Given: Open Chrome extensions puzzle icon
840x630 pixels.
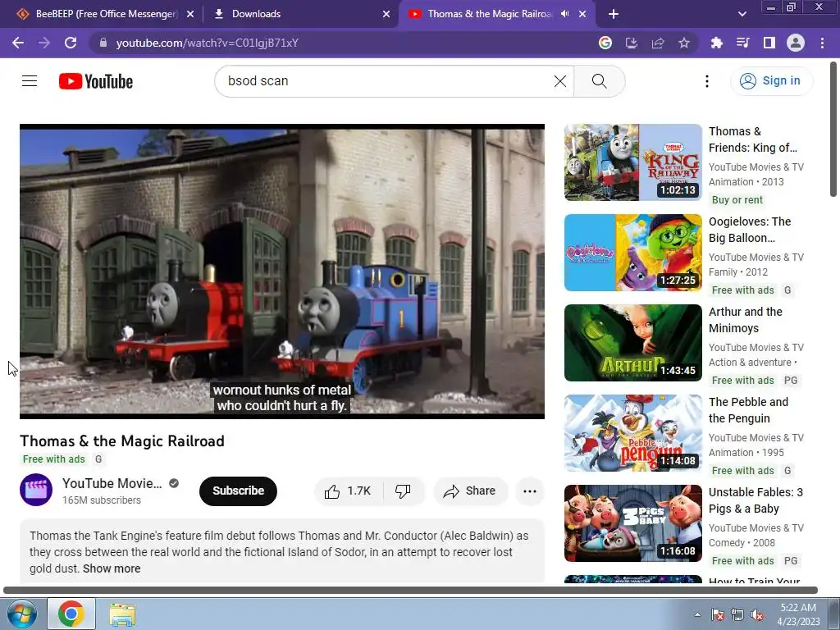Looking at the screenshot, I should (x=716, y=43).
